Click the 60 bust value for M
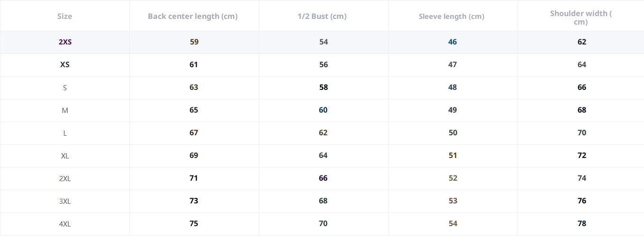The width and height of the screenshot is (644, 236). [x=323, y=110]
